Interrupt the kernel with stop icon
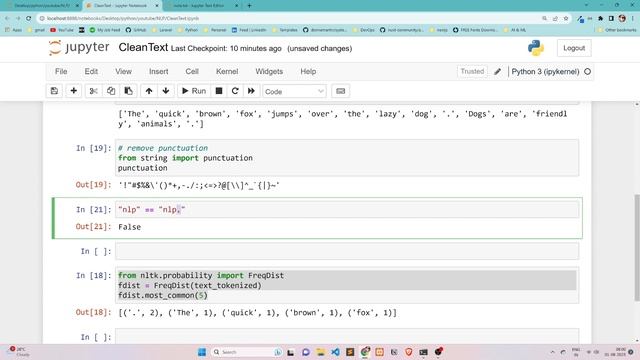 pos(219,91)
